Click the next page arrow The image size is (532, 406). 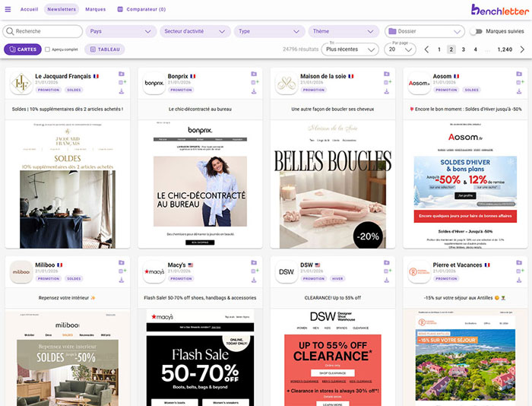click(x=522, y=49)
